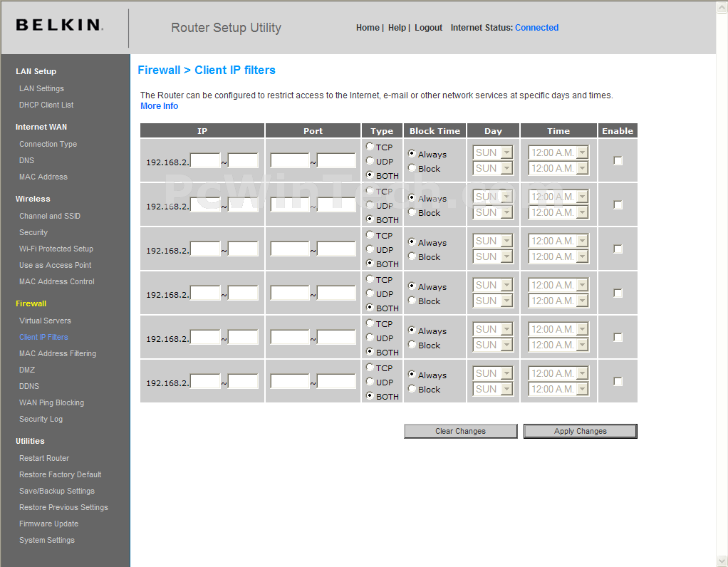This screenshot has width=728, height=567.
Task: Click sixth row starting port field
Action: [290, 381]
